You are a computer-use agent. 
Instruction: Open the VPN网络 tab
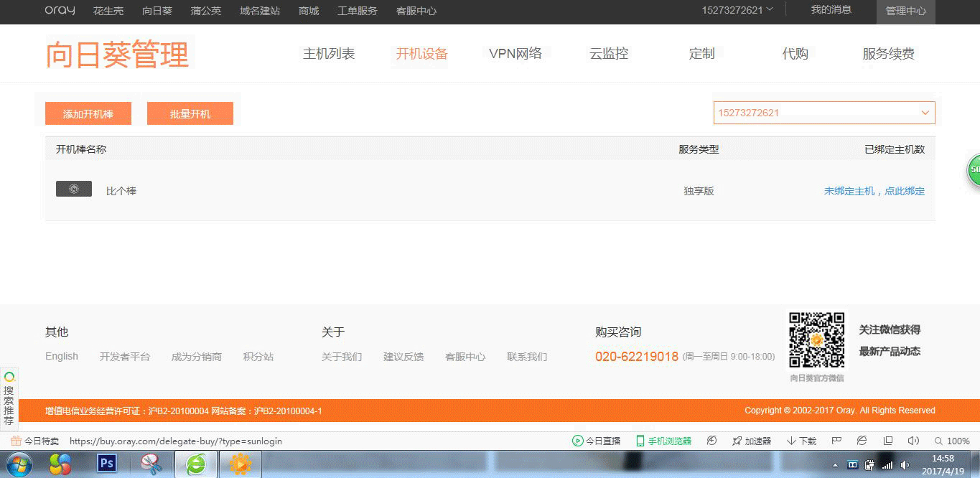515,54
